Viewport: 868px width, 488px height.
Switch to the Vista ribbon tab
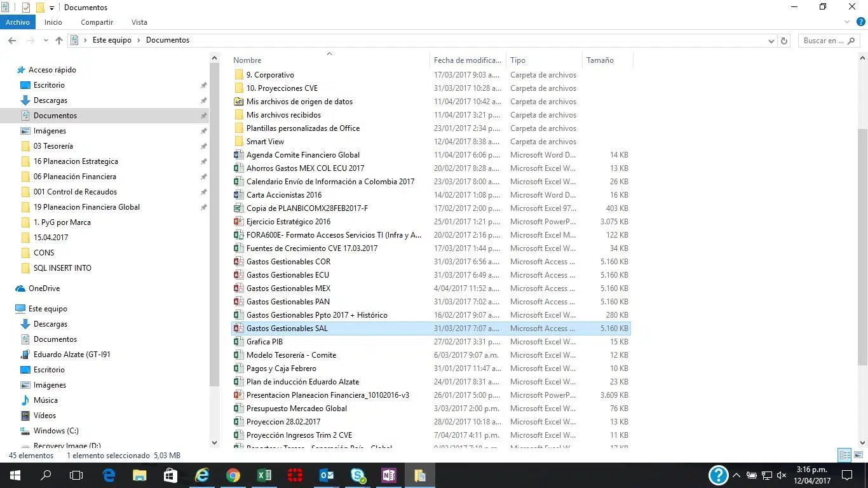tap(139, 22)
